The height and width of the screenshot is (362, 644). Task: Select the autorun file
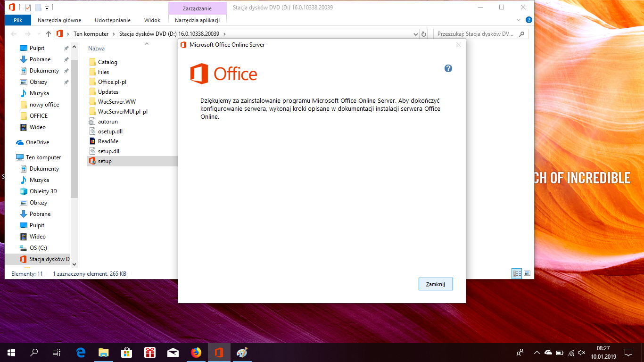tap(108, 122)
